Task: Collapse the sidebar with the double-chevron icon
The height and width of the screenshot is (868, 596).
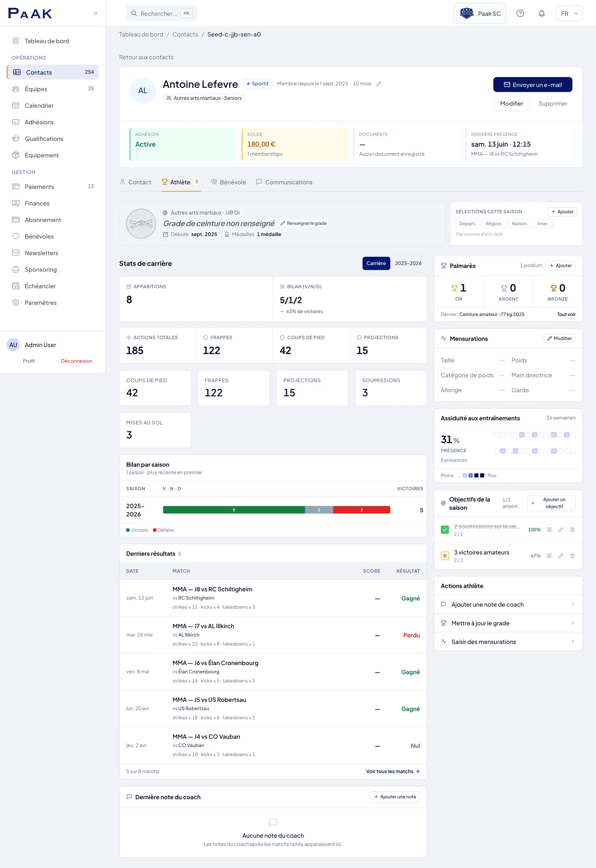Action: (x=96, y=13)
